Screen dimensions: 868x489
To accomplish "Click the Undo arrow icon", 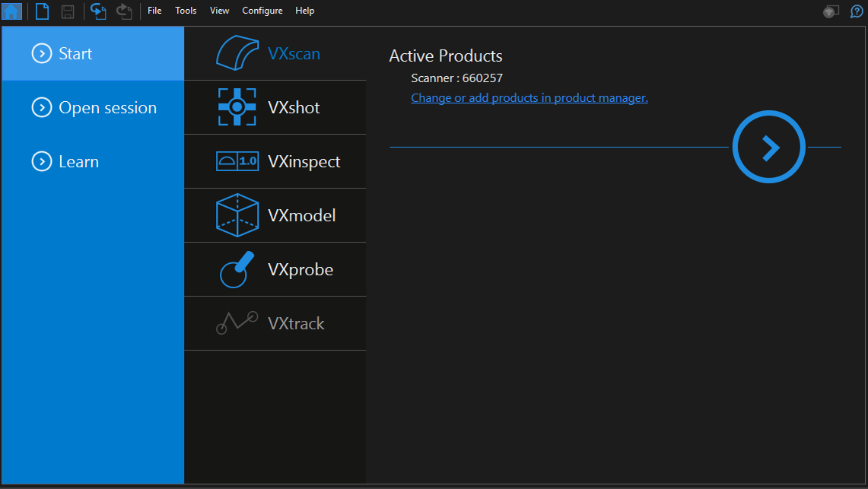I will click(98, 11).
